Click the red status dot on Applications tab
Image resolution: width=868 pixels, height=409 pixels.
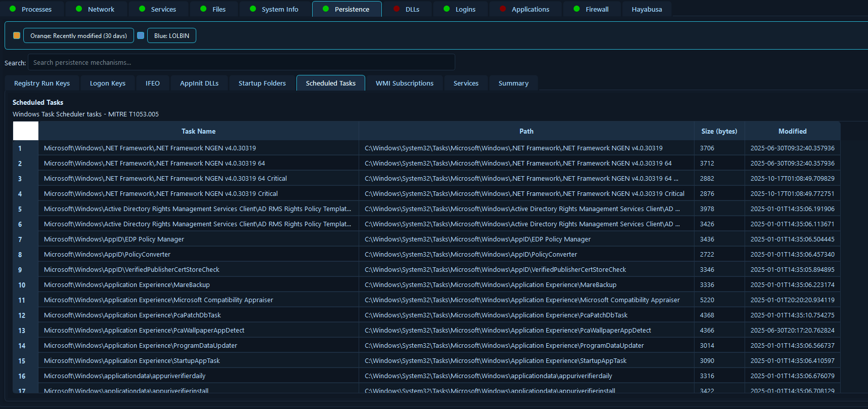502,9
